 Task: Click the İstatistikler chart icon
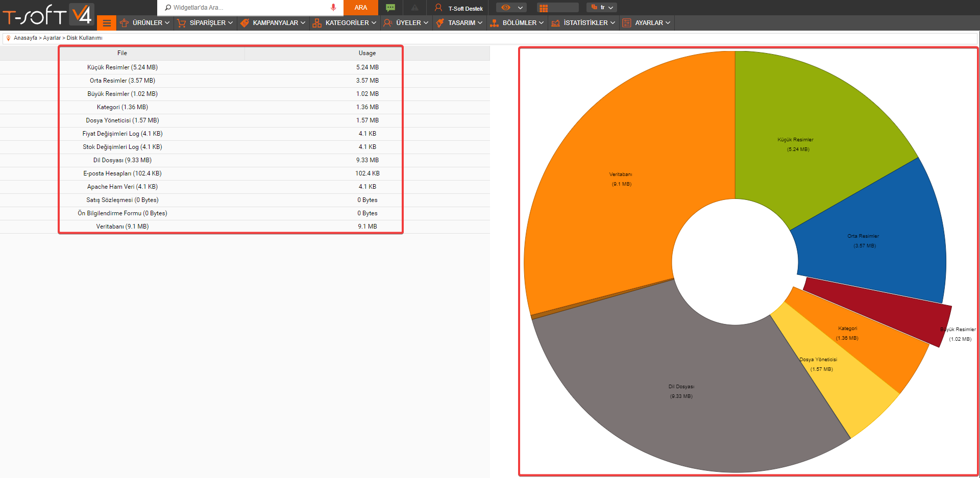pos(556,23)
